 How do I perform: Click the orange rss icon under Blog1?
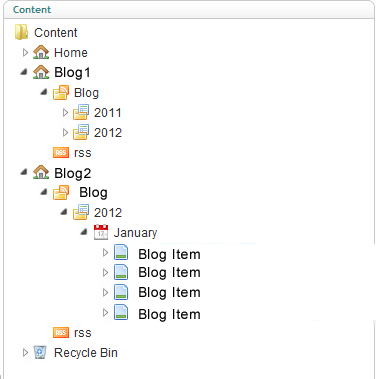tap(61, 153)
